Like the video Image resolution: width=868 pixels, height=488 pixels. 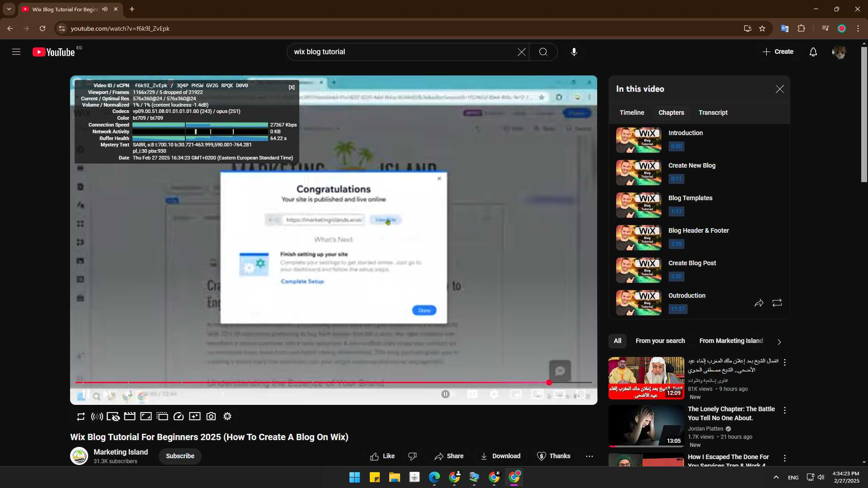(382, 456)
